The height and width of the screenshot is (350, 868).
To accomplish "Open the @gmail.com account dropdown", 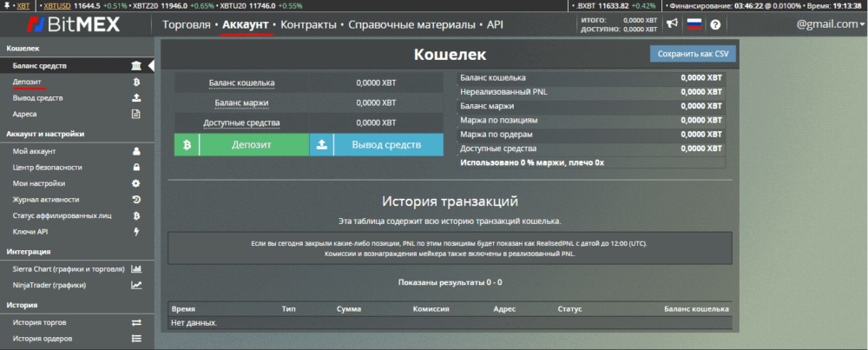I will 830,24.
